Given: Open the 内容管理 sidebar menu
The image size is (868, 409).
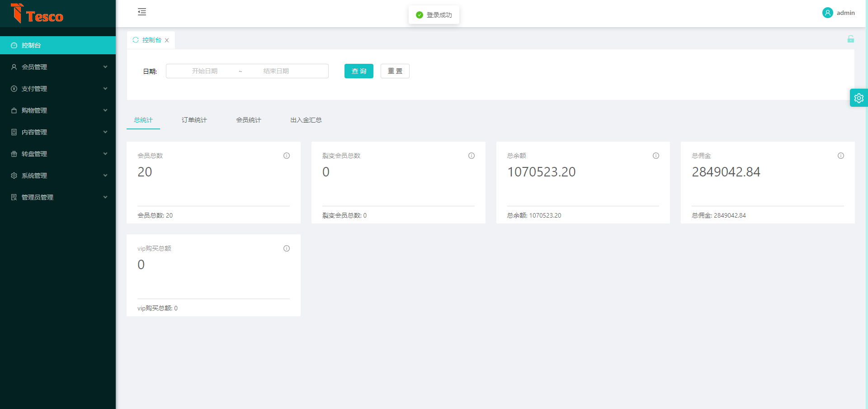Looking at the screenshot, I should 58,132.
